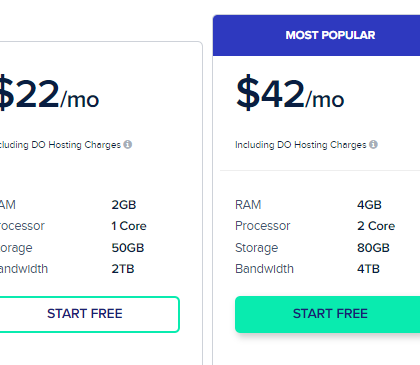420x365 pixels.
Task: Click Storage label in the $42 plan
Action: click(256, 248)
